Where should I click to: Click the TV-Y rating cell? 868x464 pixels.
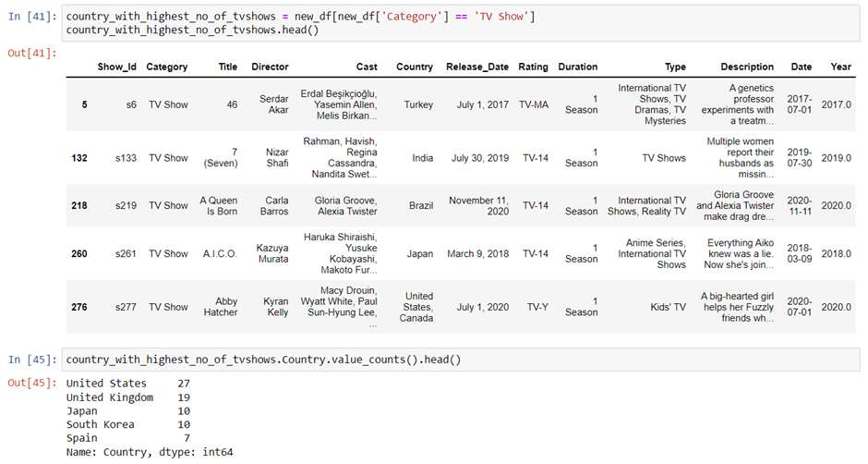(x=537, y=307)
